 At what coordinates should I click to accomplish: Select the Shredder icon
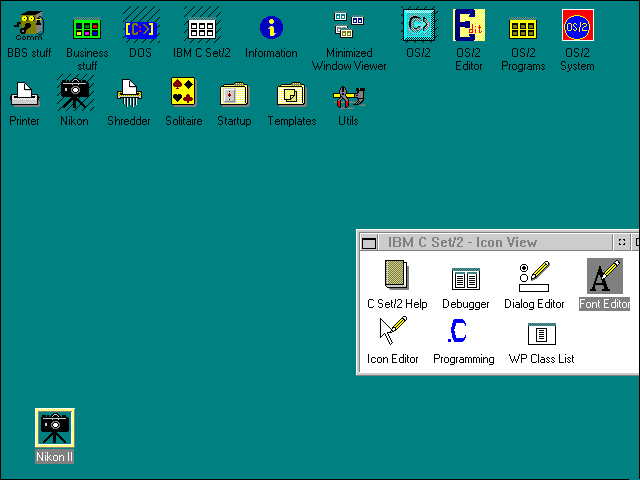coord(129,93)
